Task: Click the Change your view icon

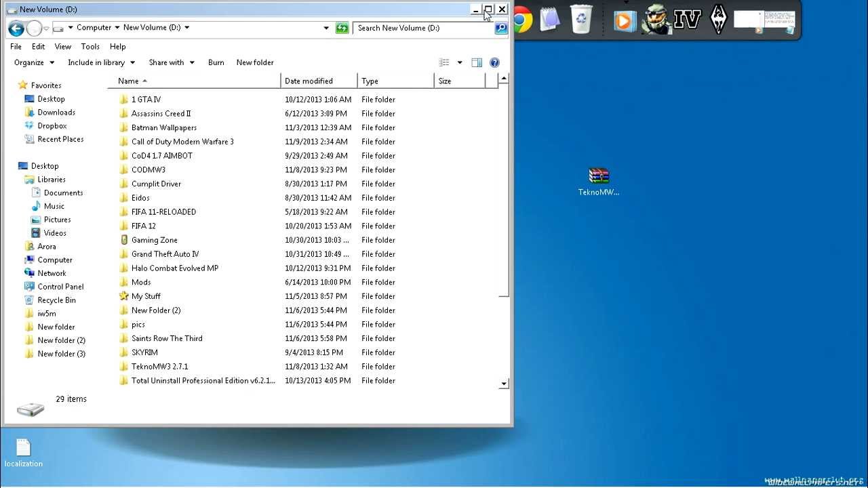Action: [444, 62]
